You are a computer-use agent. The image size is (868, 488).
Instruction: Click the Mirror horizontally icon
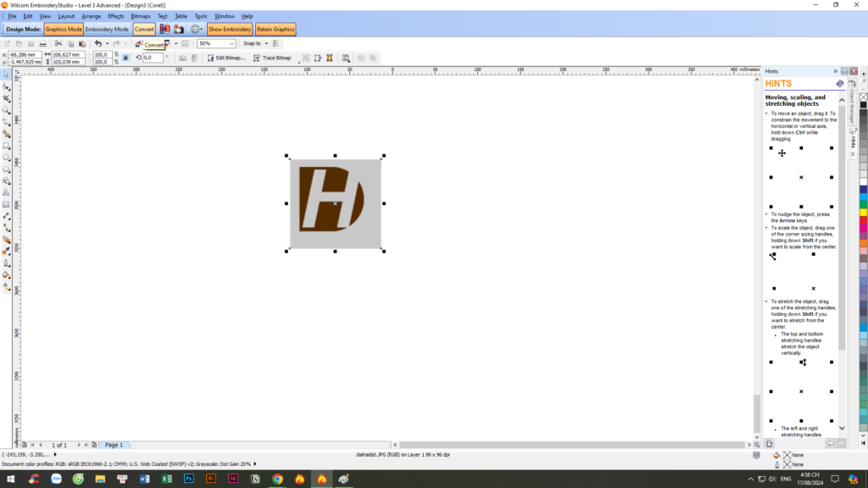tap(183, 58)
